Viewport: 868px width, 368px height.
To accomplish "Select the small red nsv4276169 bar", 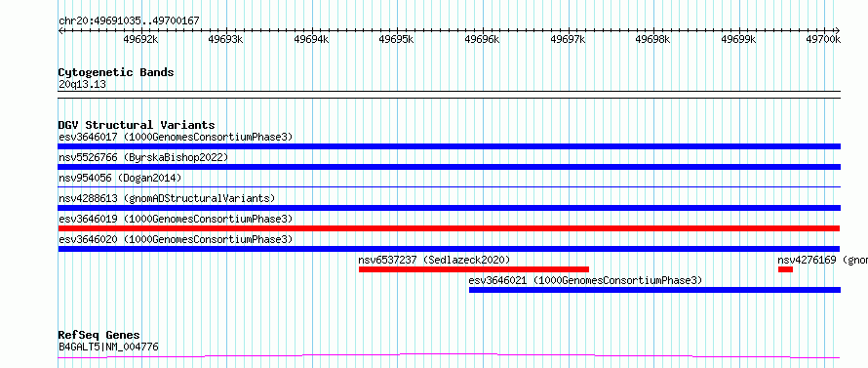I will (x=785, y=269).
